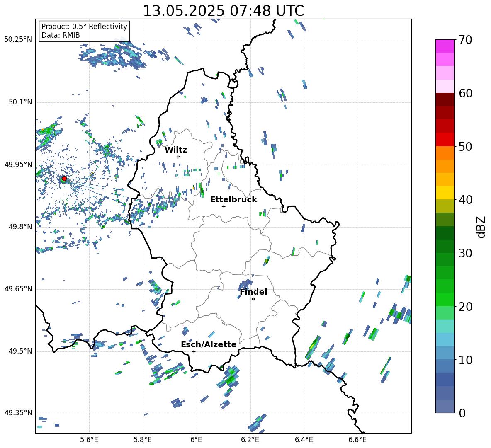
Task: Click the 40 tick label on the colorbar
Action: click(x=465, y=200)
